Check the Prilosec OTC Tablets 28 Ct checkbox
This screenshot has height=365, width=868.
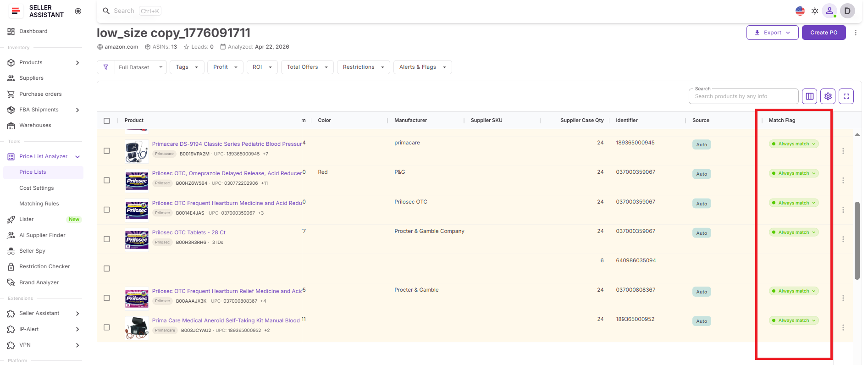click(x=107, y=239)
